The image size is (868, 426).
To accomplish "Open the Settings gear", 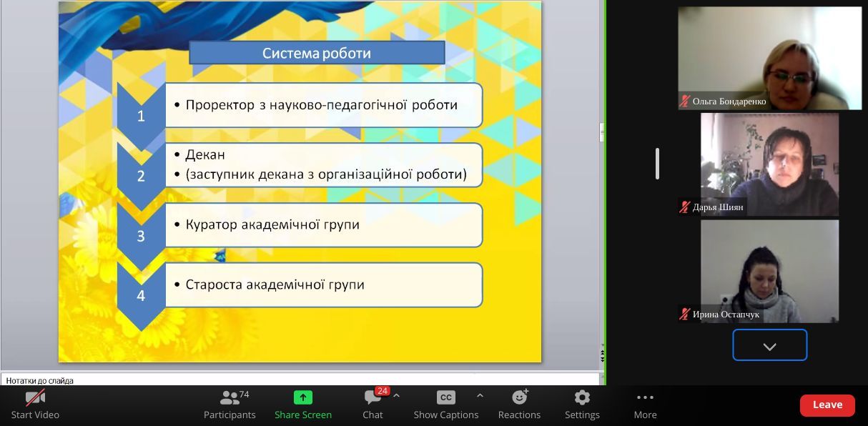I will coord(582,397).
